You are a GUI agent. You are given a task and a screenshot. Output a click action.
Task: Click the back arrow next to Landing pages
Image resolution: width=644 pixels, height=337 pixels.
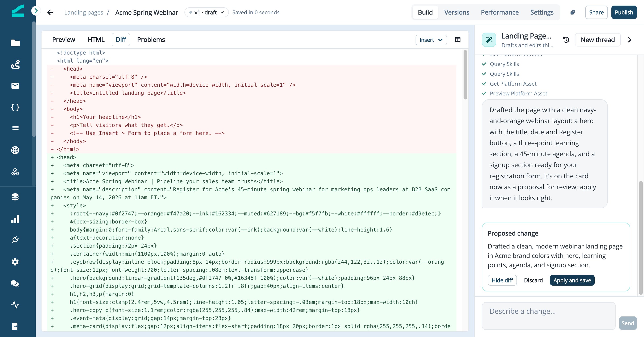(50, 12)
